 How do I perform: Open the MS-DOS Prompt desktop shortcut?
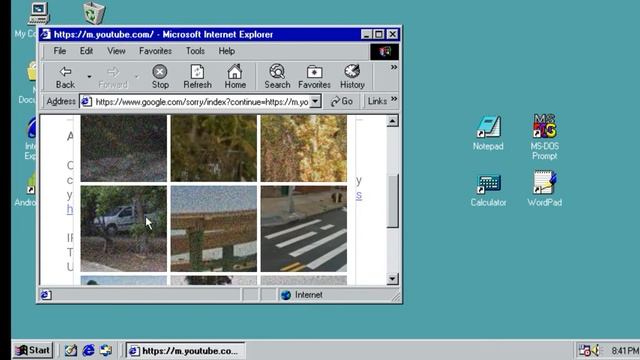(x=544, y=137)
